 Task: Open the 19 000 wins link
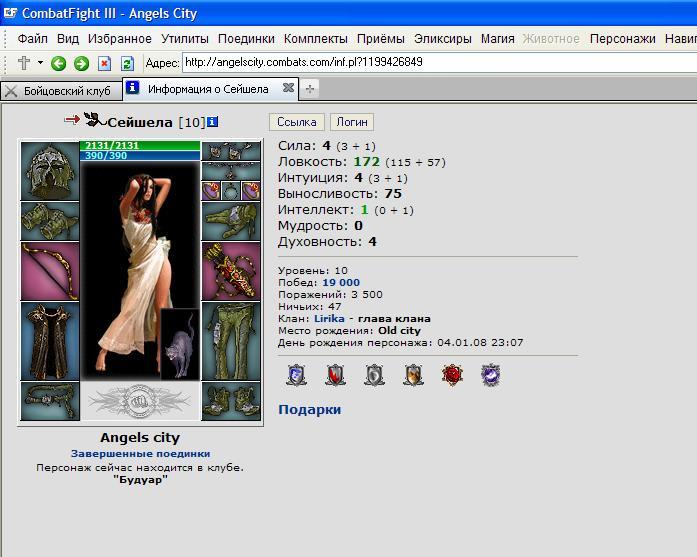coord(341,282)
